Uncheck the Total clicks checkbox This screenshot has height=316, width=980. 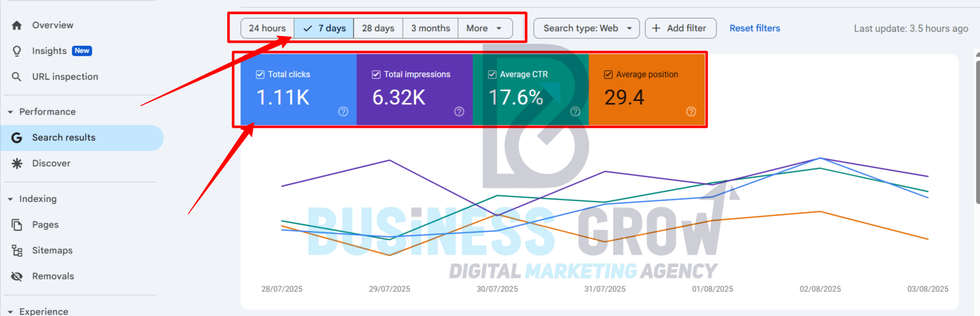coord(260,74)
